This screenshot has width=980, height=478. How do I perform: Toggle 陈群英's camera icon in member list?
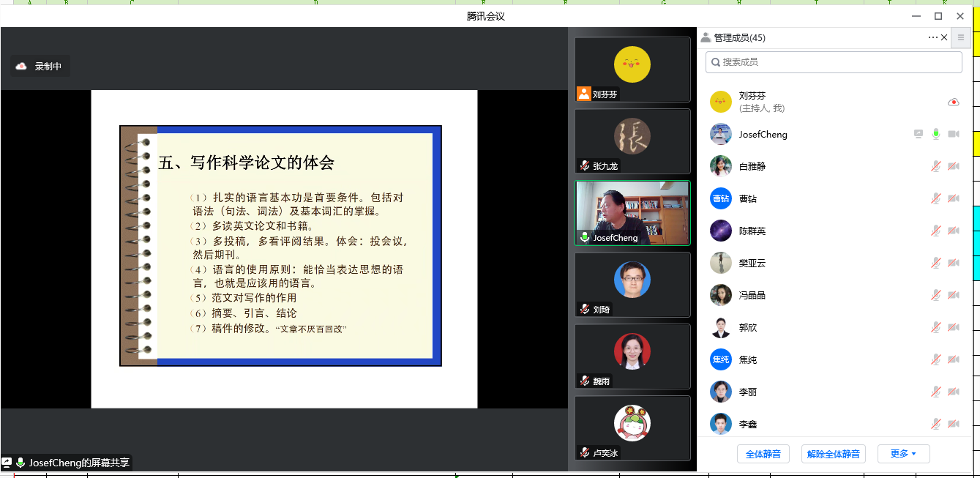(953, 231)
